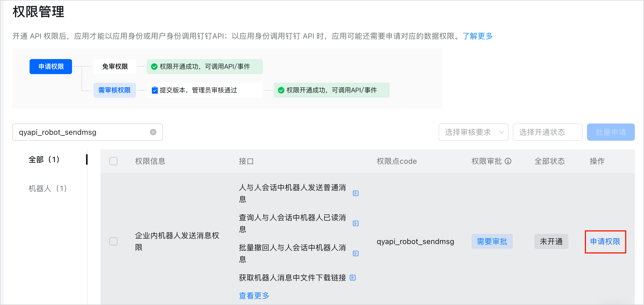Clear the qyapi_robot_sendmsg search field
The image size is (644, 305).
click(153, 132)
